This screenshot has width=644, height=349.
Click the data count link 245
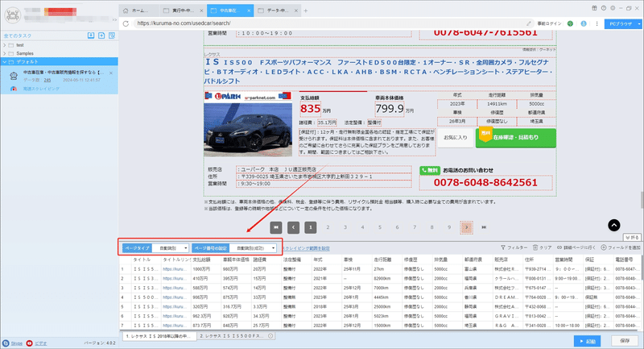47,80
